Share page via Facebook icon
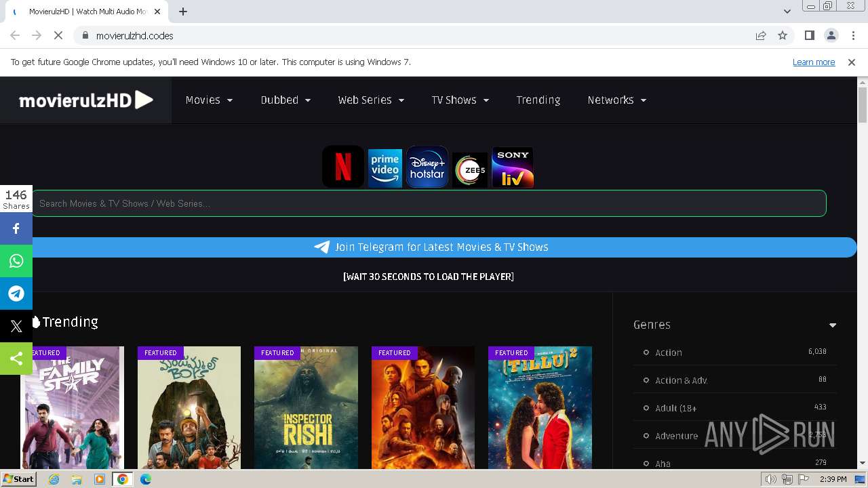868x488 pixels. pyautogui.click(x=16, y=228)
